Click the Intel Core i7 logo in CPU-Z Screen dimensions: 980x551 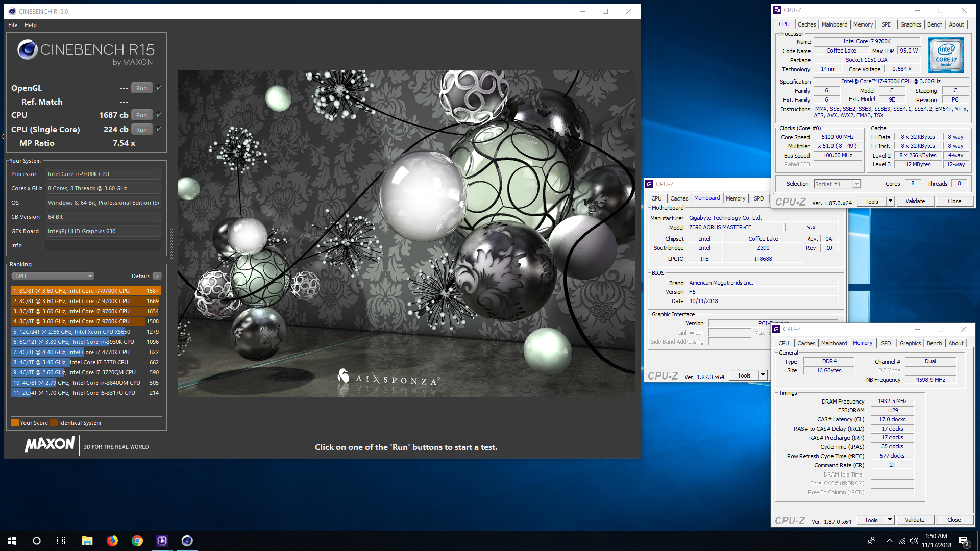(x=946, y=55)
